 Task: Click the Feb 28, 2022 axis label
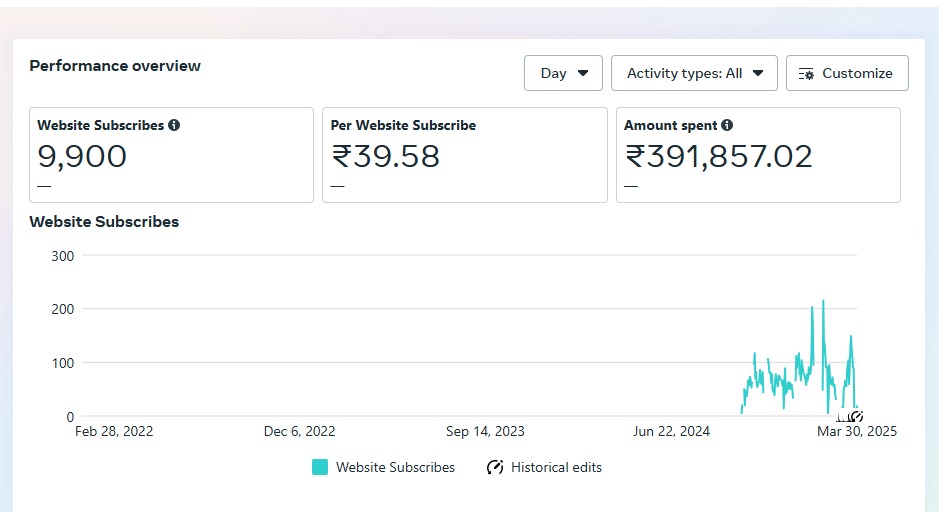tap(114, 432)
